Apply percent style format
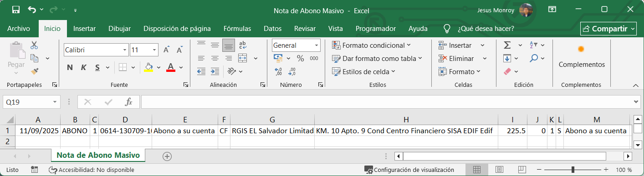 coord(300,58)
